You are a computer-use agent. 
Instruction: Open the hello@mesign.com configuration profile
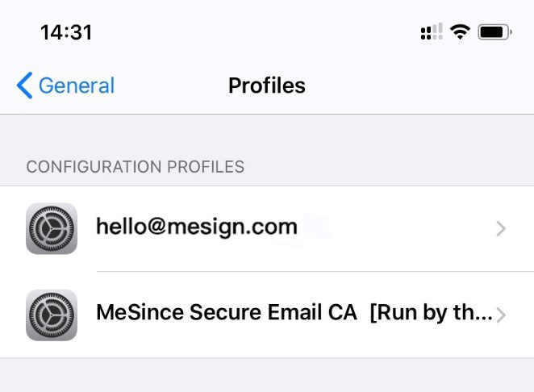click(267, 228)
